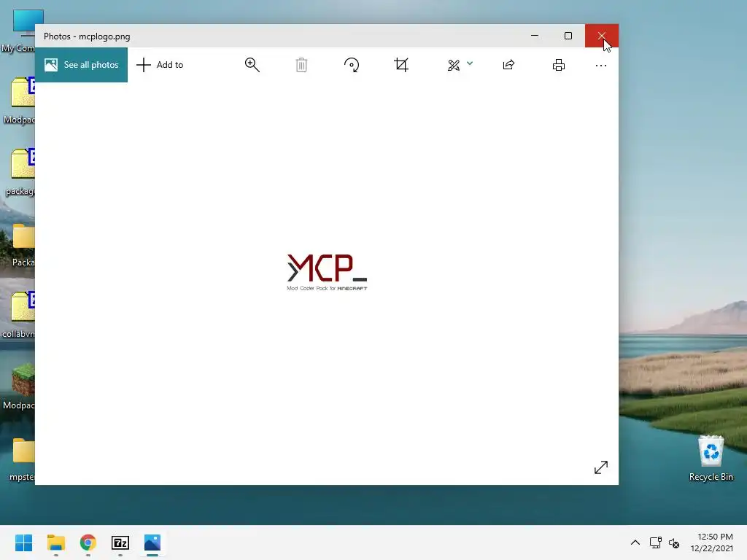Enter fullscreen with the expand arrows icon
The image size is (747, 560).
pos(601,467)
